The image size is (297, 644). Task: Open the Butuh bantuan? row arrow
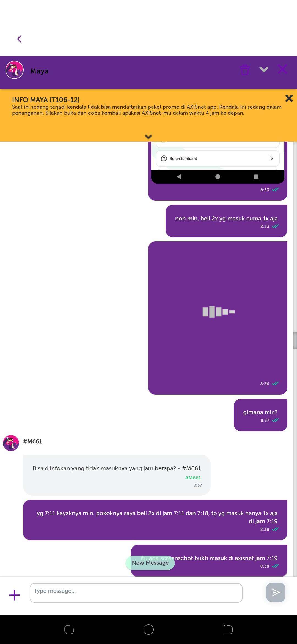coord(271,158)
